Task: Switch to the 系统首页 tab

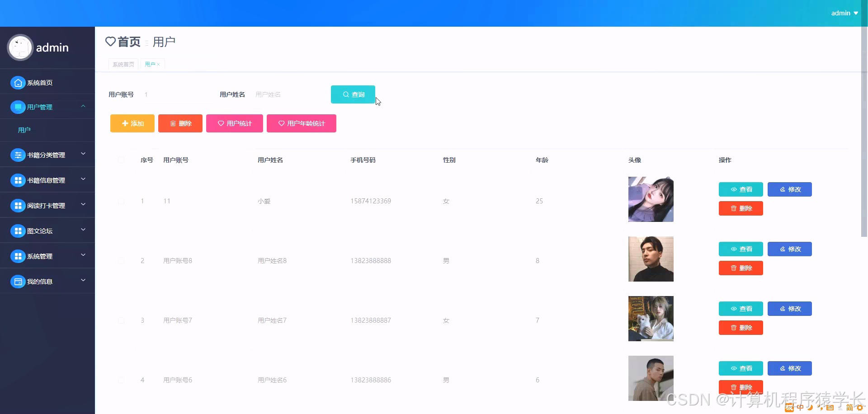Action: coord(123,65)
